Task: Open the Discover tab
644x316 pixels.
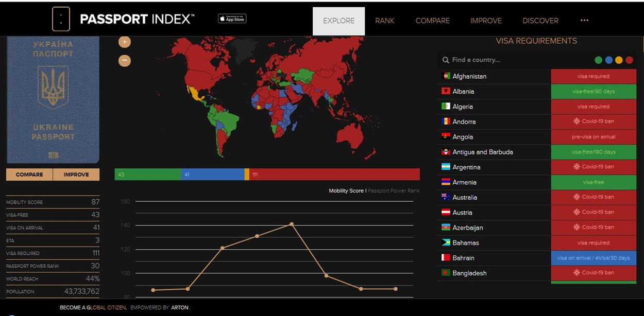Action: pos(540,21)
